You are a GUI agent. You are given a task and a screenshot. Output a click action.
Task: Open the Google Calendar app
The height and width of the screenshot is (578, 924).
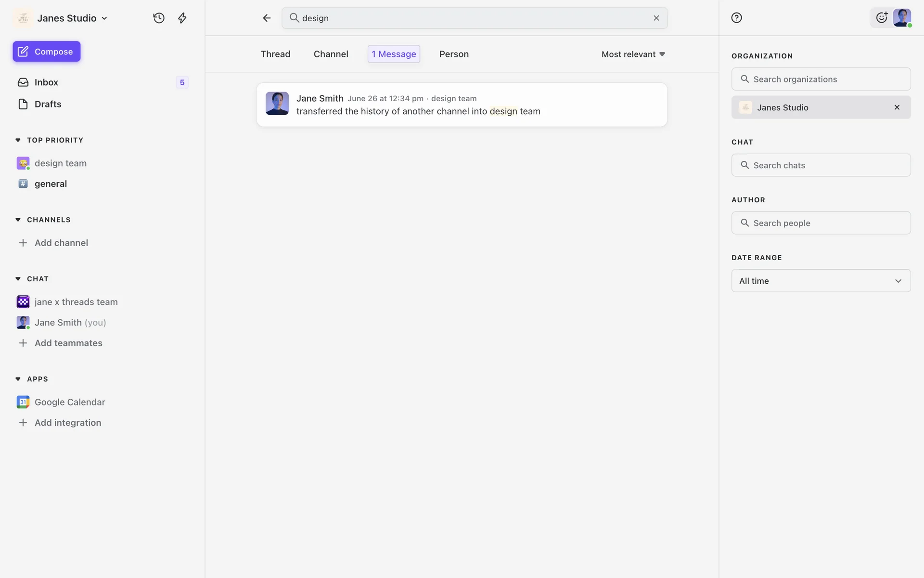[69, 402]
